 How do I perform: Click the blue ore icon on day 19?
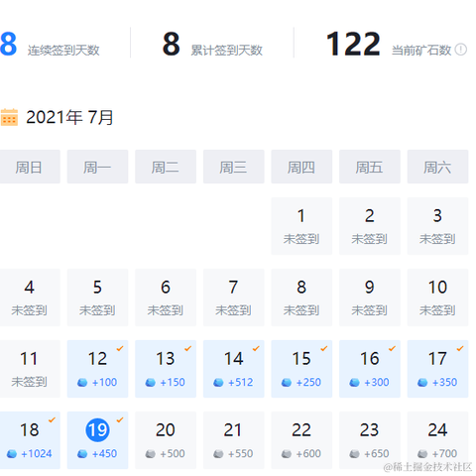[82, 454]
